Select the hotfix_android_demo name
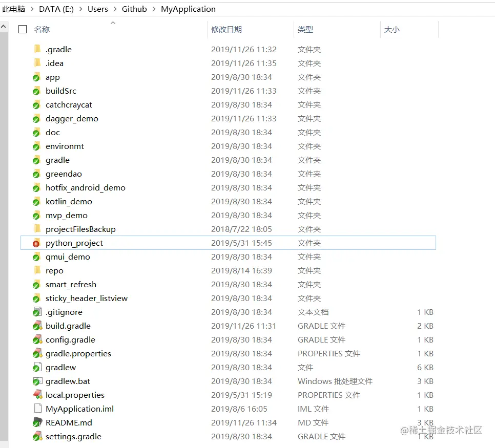Image resolution: width=495 pixels, height=448 pixels. [x=86, y=188]
